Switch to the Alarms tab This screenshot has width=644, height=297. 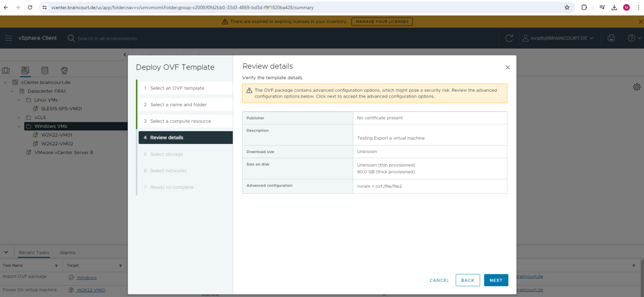coord(68,252)
